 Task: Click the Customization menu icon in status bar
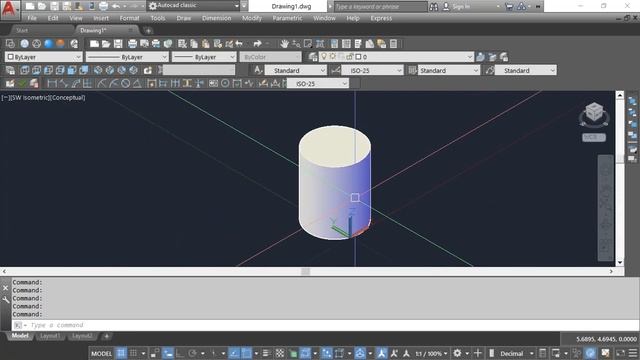click(633, 353)
